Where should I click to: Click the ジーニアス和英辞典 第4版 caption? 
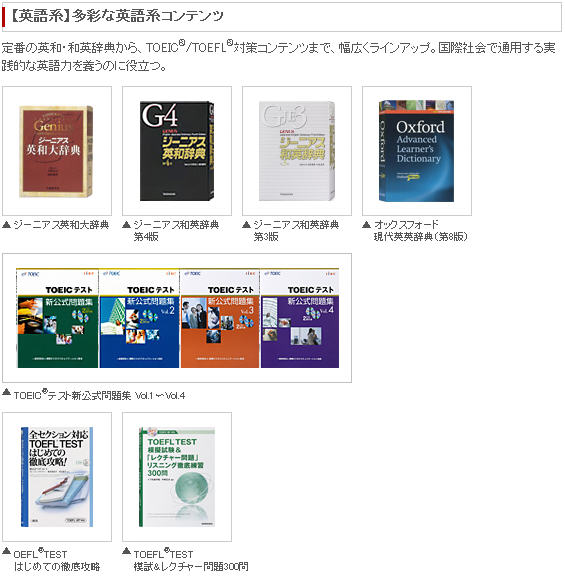click(176, 231)
